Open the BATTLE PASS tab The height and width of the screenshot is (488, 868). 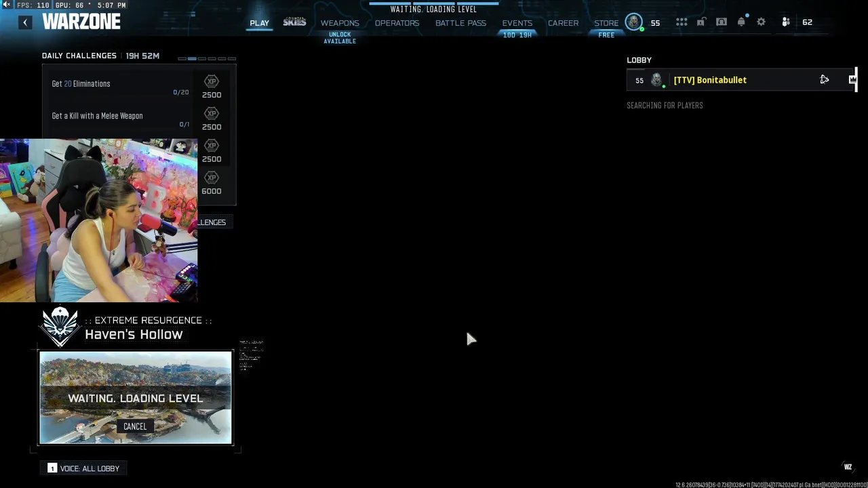460,23
